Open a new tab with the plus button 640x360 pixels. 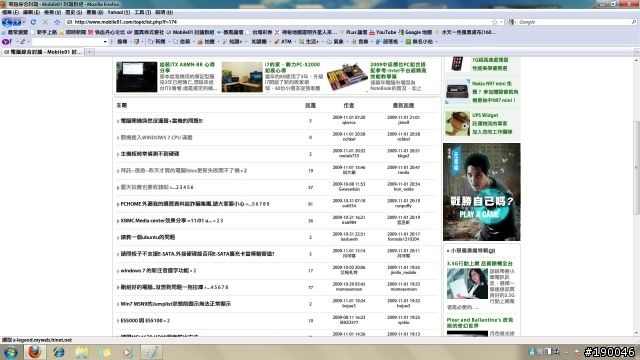click(x=89, y=52)
